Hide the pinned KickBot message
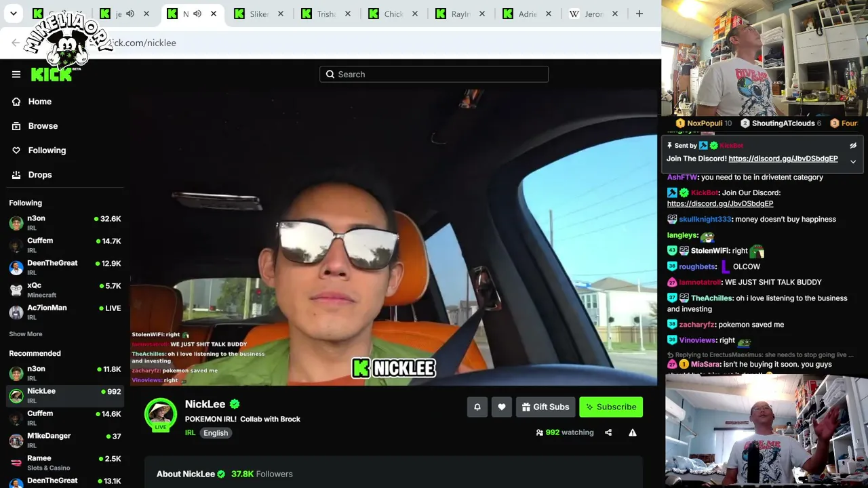Viewport: 868px width, 488px height. pos(853,146)
